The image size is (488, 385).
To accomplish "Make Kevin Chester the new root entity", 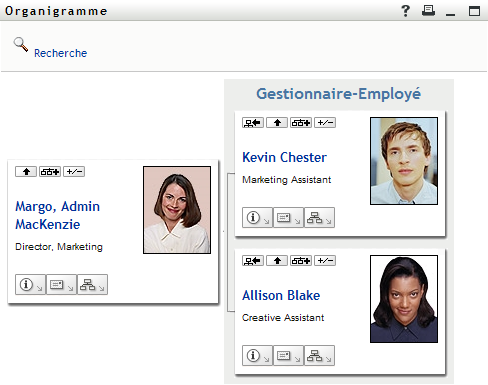I will click(x=253, y=123).
